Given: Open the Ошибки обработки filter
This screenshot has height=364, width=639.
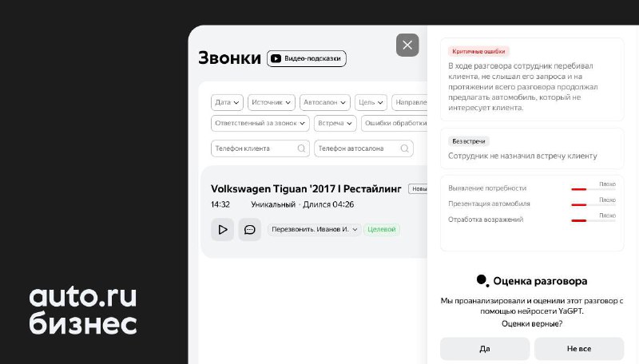Looking at the screenshot, I should 394,123.
